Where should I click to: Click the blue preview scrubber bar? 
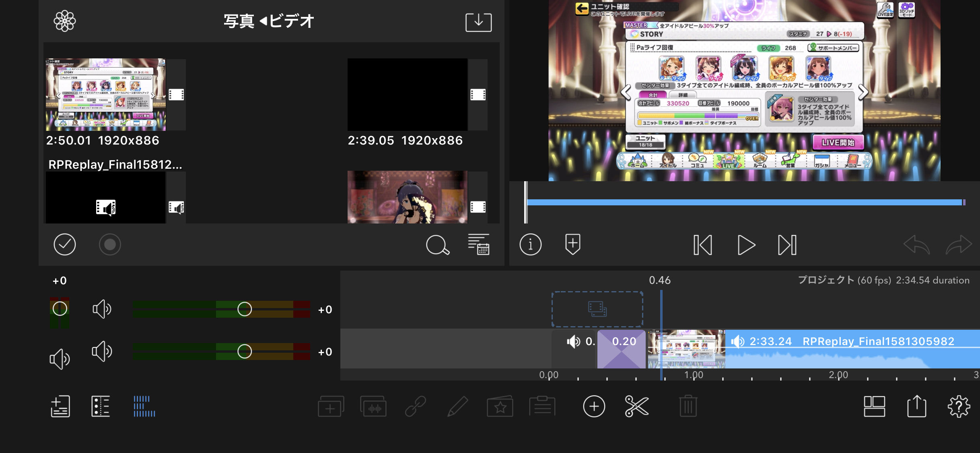(x=745, y=202)
